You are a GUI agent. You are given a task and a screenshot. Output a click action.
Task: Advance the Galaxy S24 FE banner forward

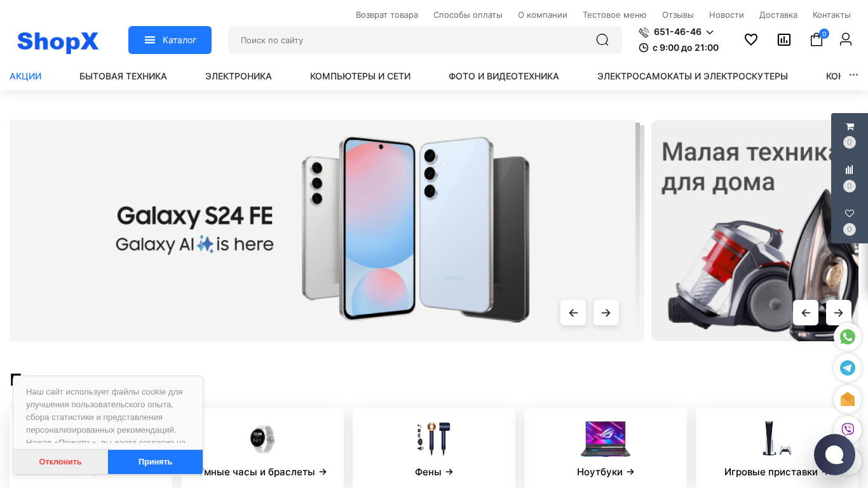tap(606, 313)
